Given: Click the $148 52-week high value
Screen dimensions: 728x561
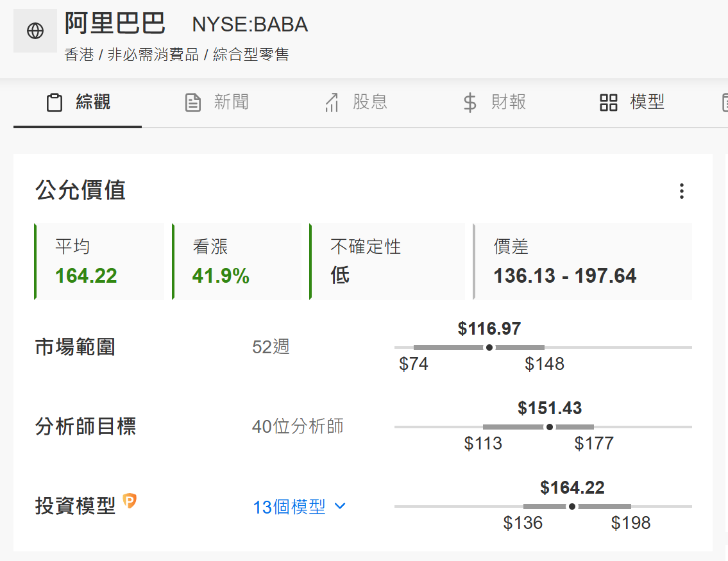Looking at the screenshot, I should point(545,364).
